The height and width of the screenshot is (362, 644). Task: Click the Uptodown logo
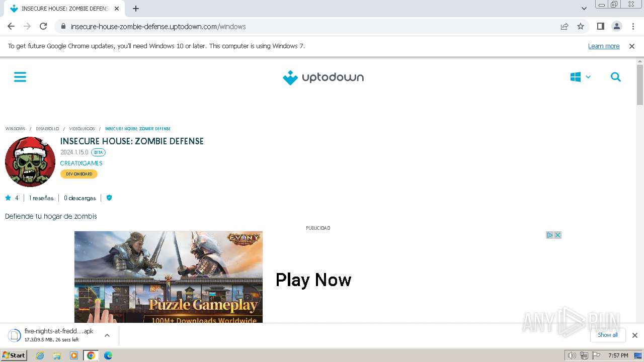coord(323,77)
